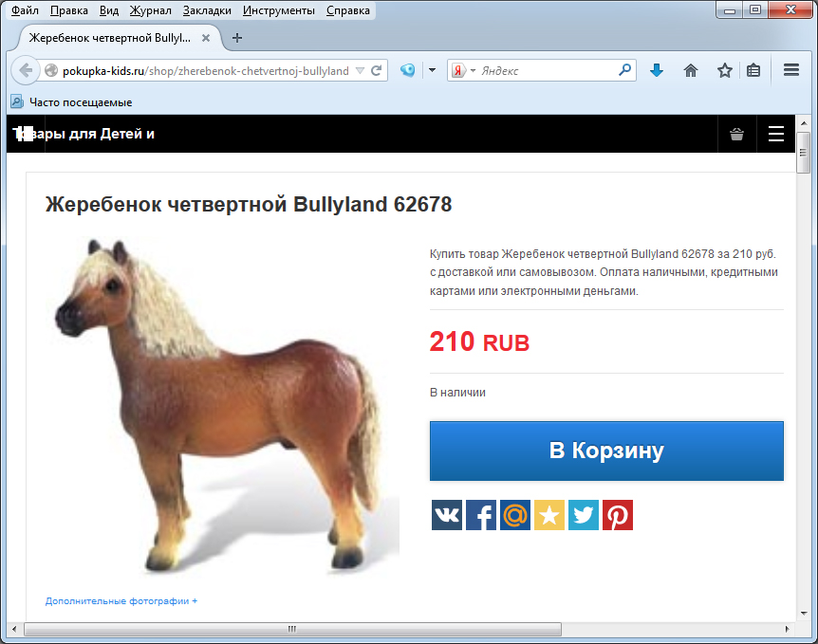Click the Яндекс search input field

(548, 70)
